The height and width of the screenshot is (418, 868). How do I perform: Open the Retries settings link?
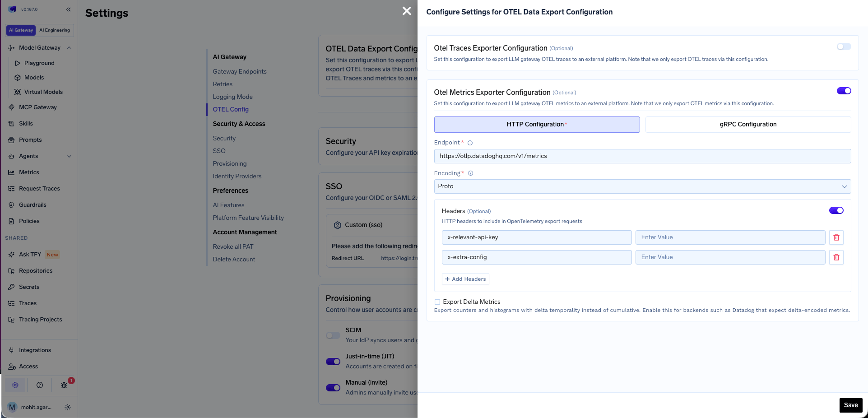click(223, 84)
